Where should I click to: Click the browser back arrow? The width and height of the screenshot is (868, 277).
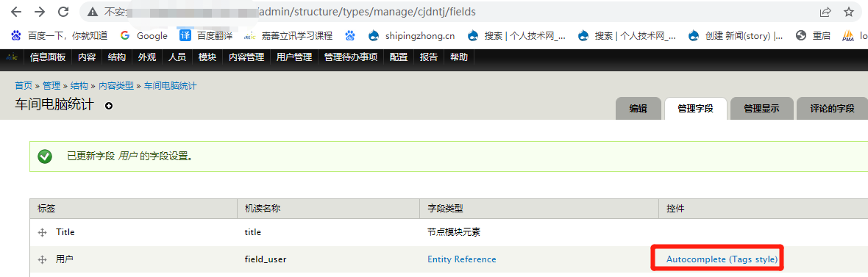16,12
